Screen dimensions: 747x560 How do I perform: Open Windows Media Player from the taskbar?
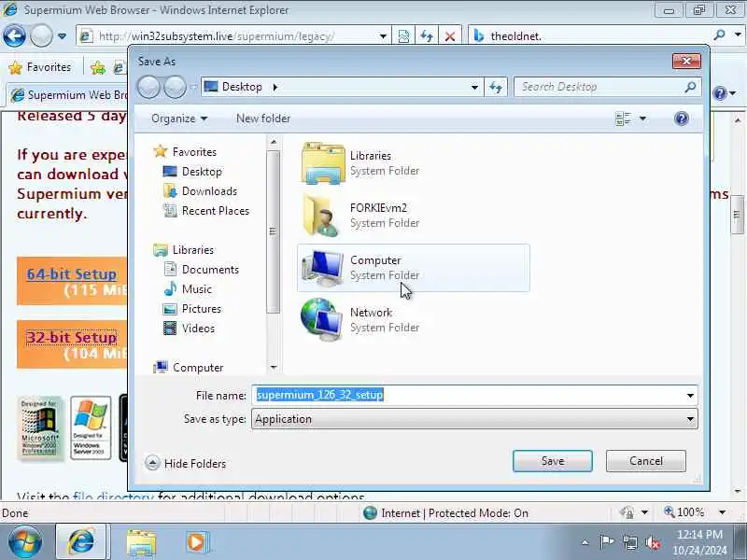point(197,542)
